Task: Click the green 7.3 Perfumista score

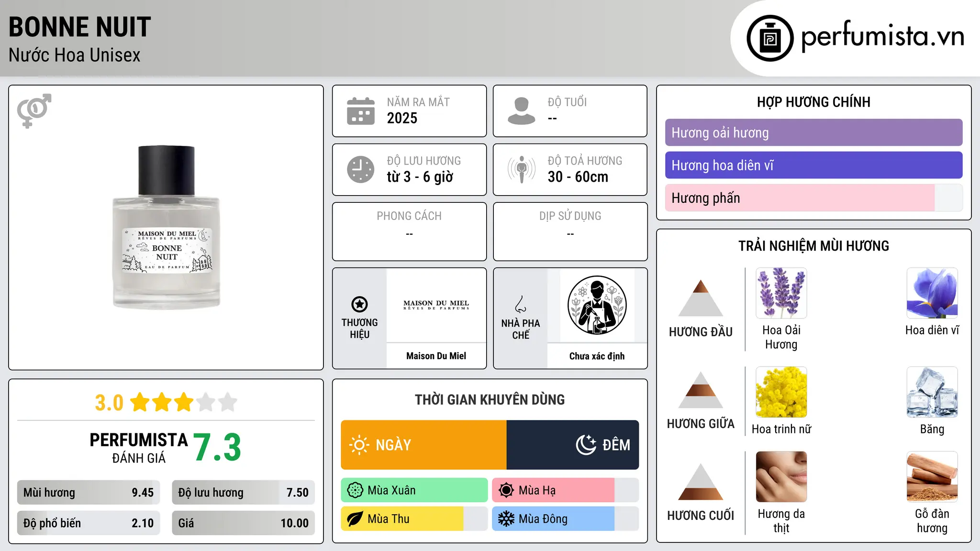Action: point(217,448)
